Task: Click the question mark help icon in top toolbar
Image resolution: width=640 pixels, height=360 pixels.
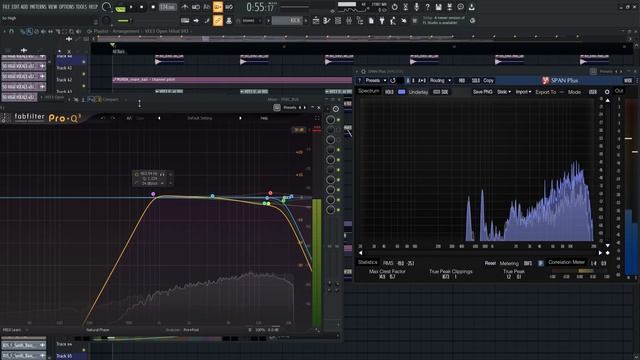Action: [427, 7]
